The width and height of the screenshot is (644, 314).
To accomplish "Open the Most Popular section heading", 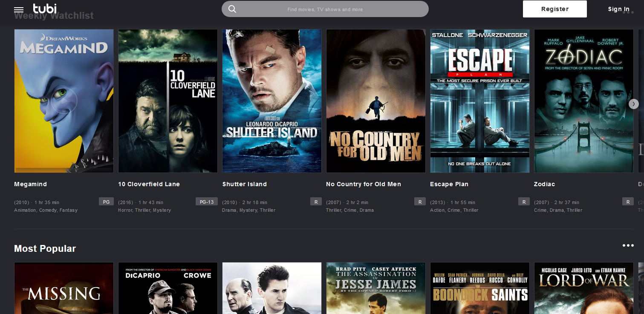I will pos(45,249).
